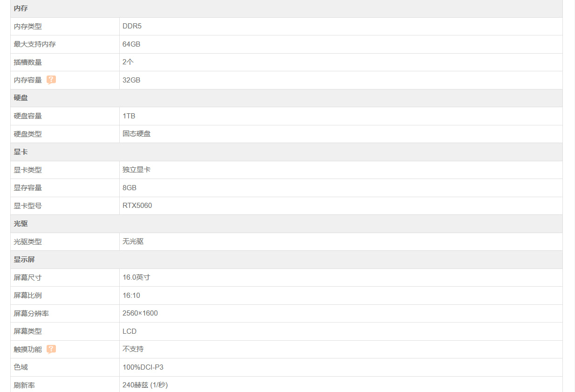
Task: Click the 16.0英寸 screen size value
Action: point(136,277)
